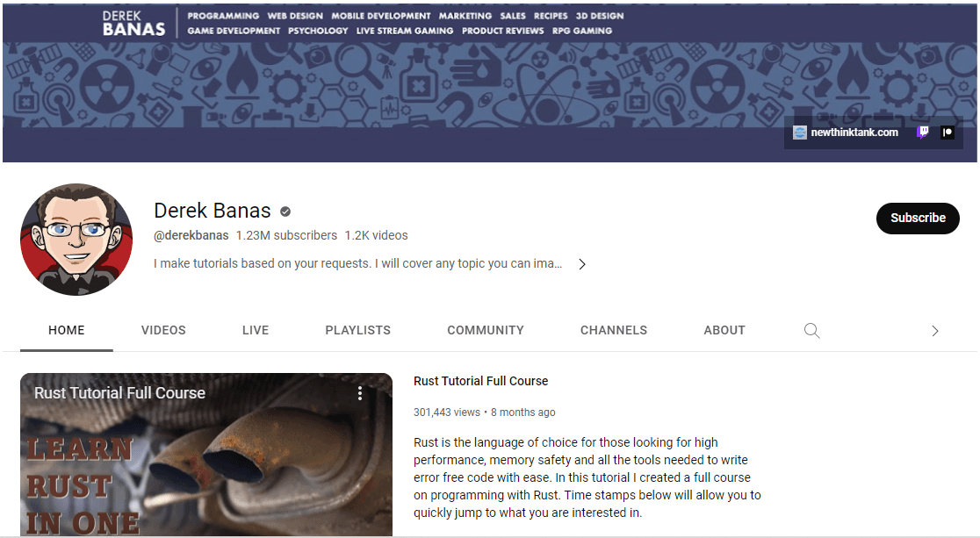Open the video's three-dot options menu

[359, 393]
